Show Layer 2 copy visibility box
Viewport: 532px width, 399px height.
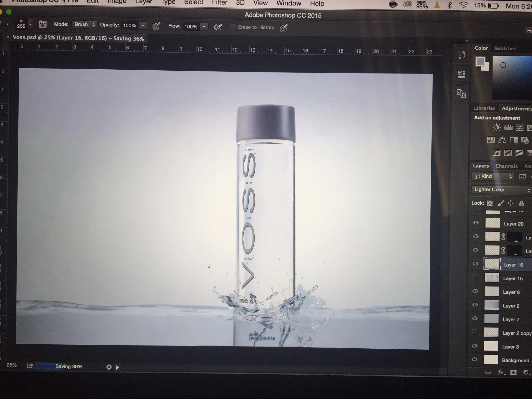pos(475,332)
